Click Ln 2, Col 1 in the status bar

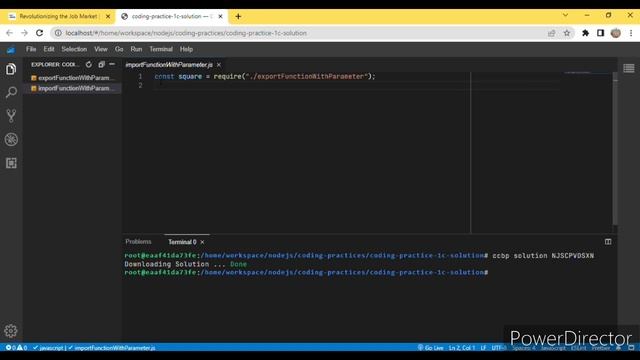point(462,348)
